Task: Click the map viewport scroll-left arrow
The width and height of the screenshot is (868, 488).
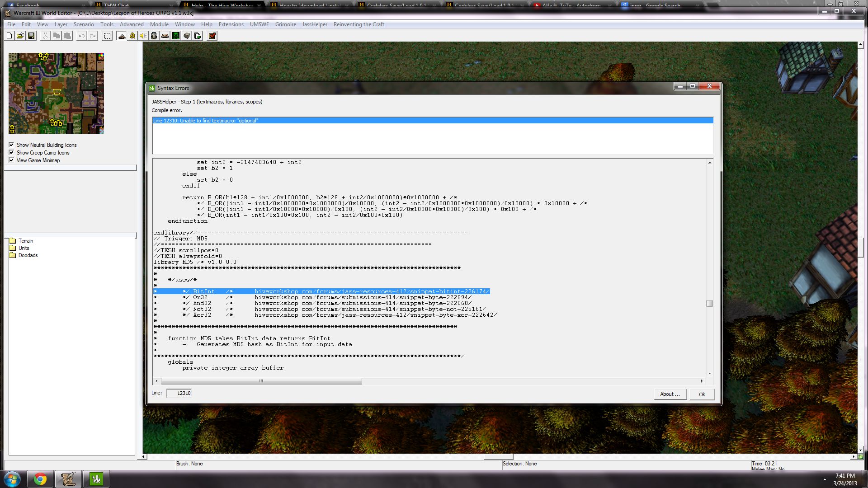Action: tap(144, 456)
